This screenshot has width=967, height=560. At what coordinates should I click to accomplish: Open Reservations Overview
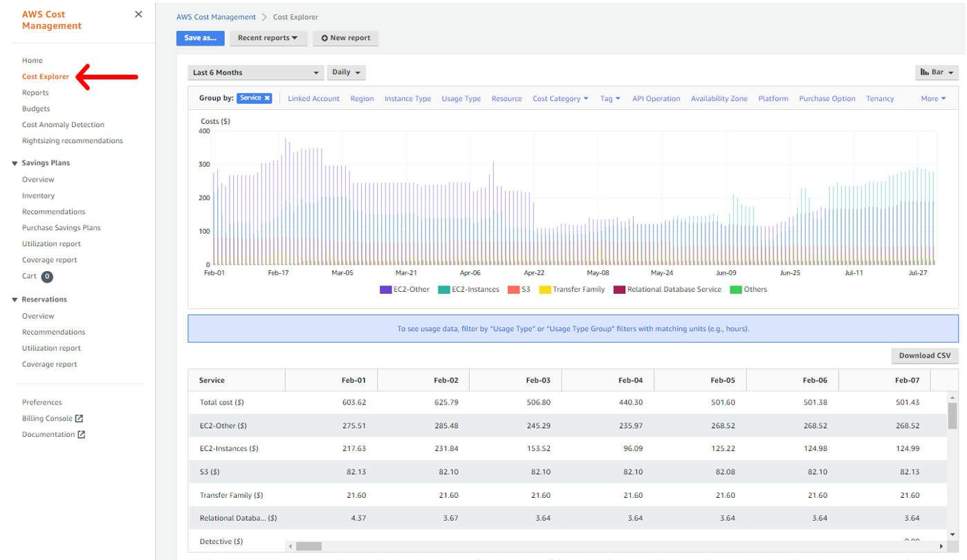pos(38,316)
